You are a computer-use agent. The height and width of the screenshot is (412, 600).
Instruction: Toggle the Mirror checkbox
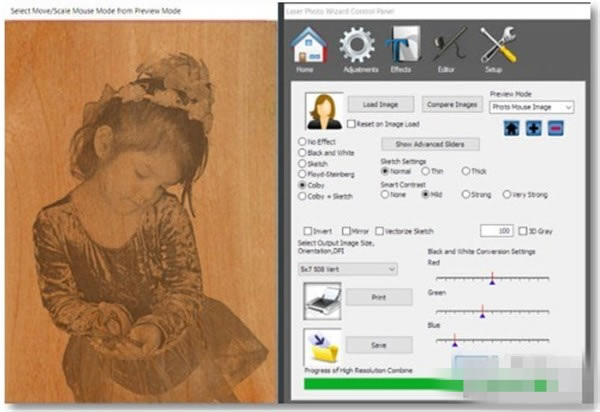point(346,231)
